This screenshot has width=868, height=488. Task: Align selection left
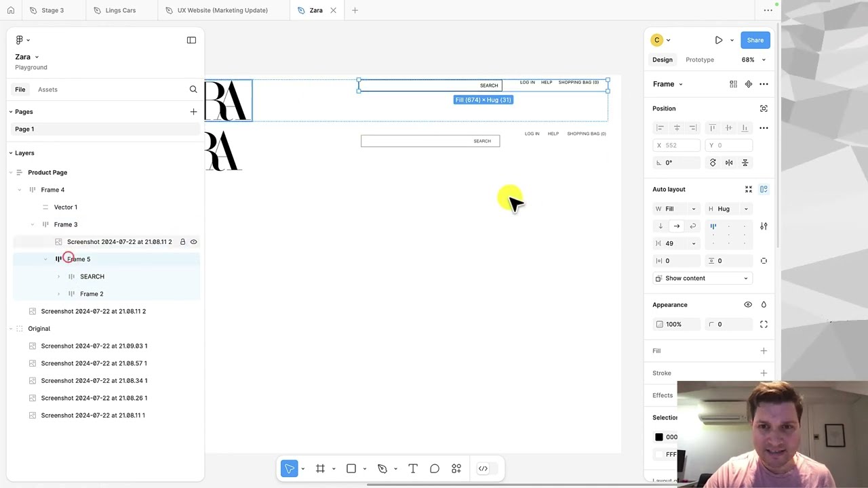point(660,127)
